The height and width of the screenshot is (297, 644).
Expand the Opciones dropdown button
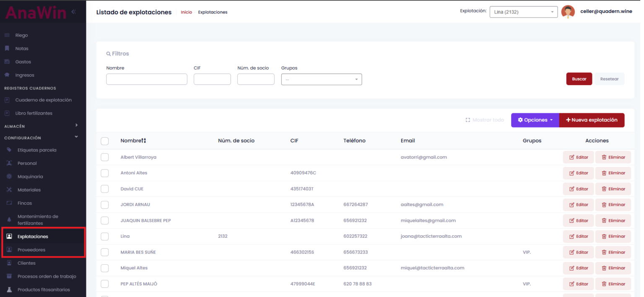(535, 120)
